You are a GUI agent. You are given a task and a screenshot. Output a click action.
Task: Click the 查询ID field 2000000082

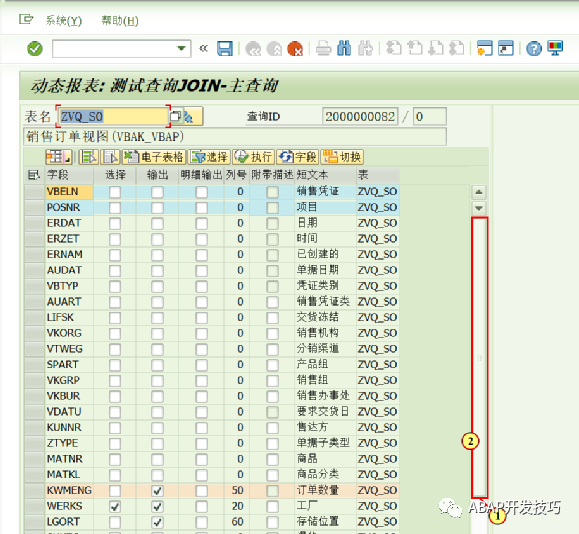point(360,117)
